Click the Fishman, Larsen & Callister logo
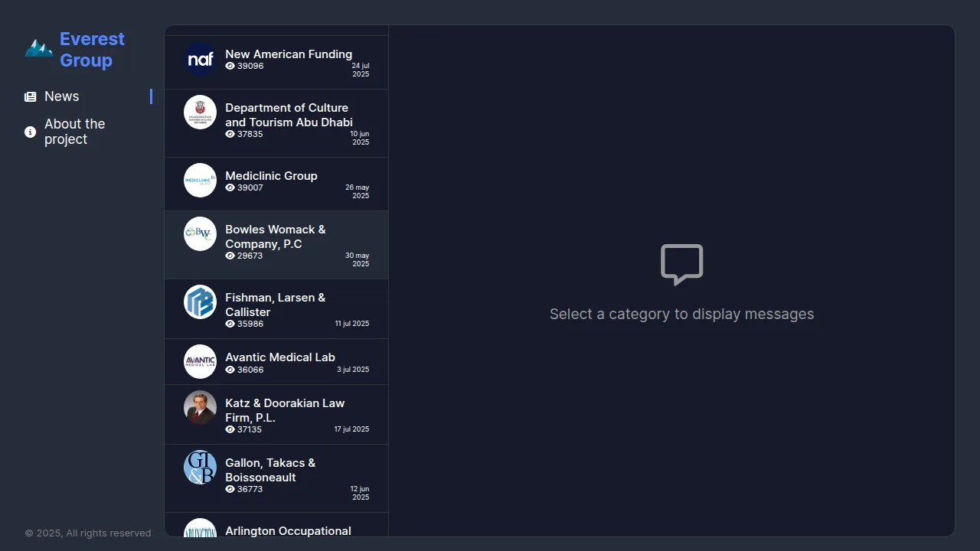 tap(200, 302)
